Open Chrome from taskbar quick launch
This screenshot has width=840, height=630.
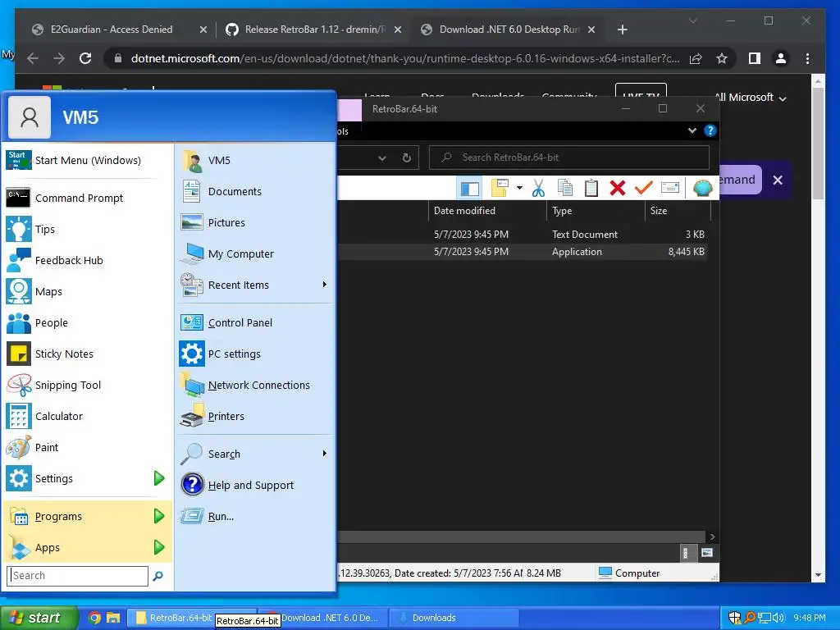point(94,618)
